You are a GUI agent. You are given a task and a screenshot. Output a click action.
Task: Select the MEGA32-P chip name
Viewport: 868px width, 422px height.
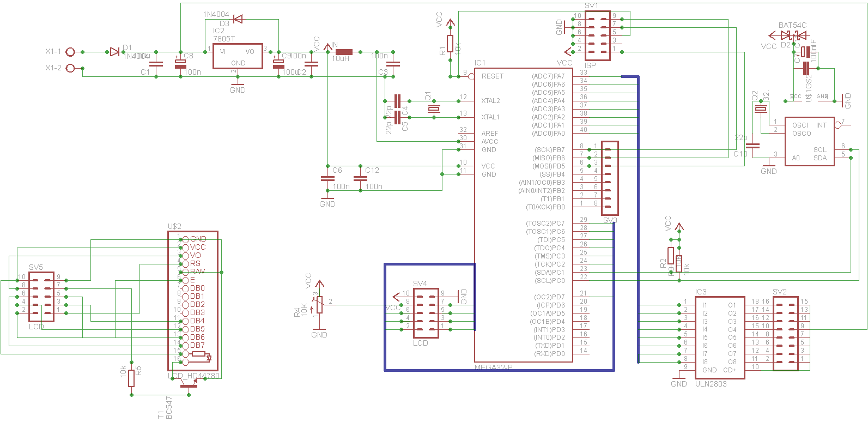494,367
